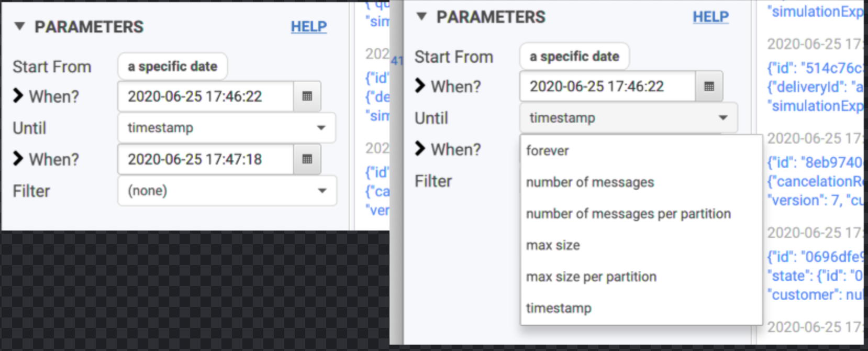Click message line starting {"id": "514c76c
This screenshot has height=351, width=868.
pyautogui.click(x=815, y=68)
